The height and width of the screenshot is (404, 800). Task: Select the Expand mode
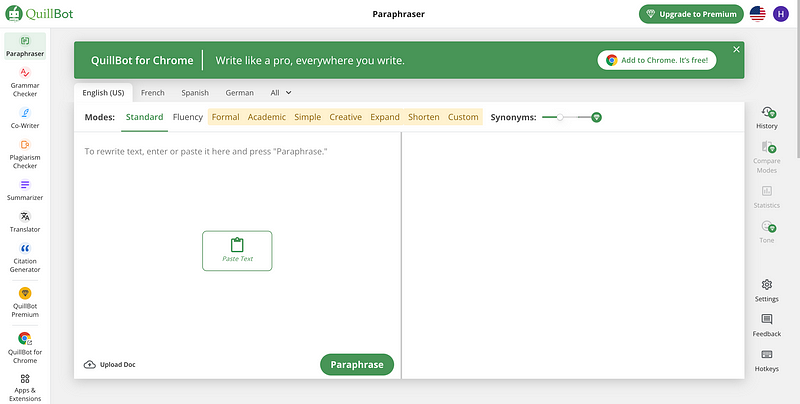385,117
